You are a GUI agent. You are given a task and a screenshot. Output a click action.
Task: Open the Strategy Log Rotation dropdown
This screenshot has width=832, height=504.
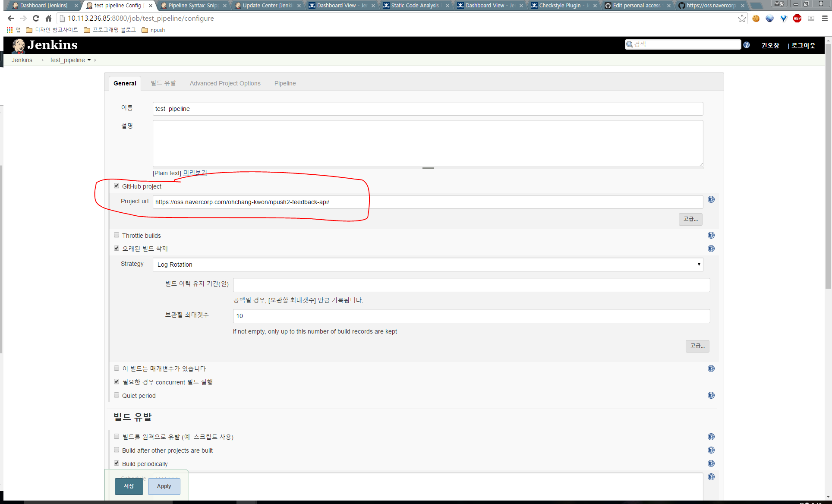427,265
